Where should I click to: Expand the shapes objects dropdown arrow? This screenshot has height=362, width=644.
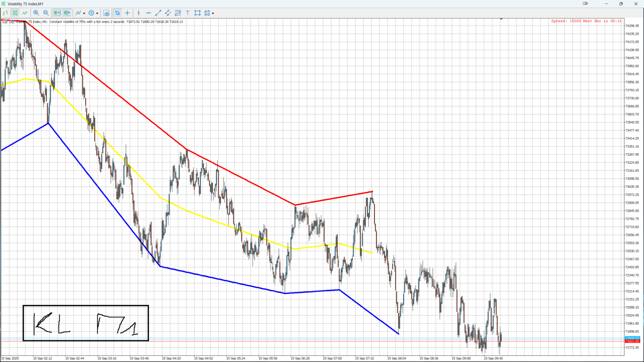213,13
